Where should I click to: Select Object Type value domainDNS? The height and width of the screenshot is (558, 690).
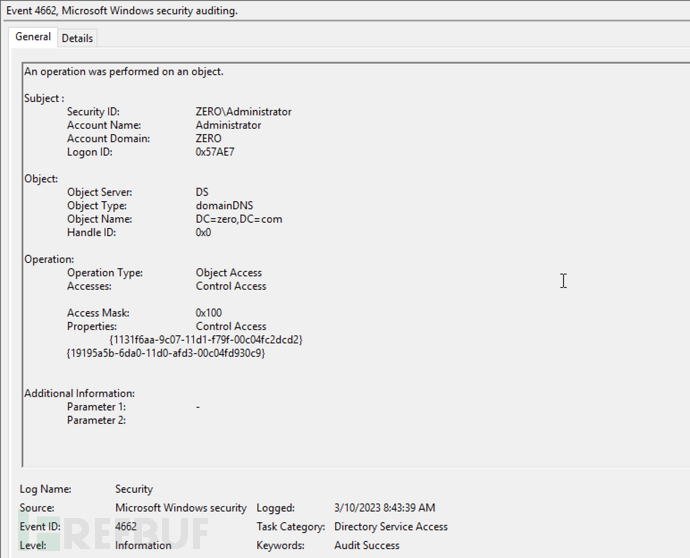click(224, 206)
